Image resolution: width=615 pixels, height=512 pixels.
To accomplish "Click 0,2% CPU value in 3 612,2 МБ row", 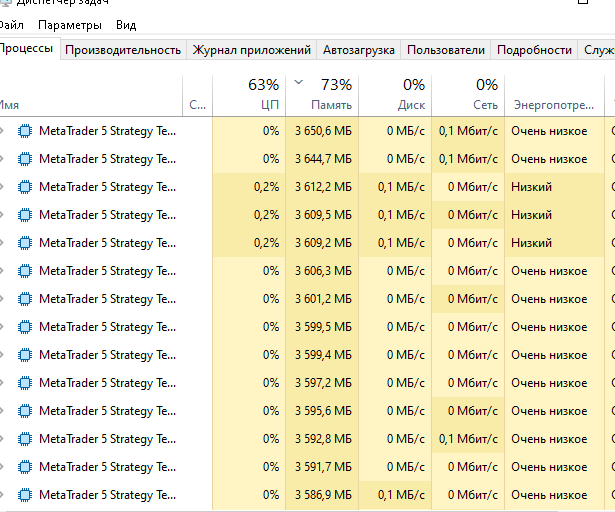I will click(267, 187).
